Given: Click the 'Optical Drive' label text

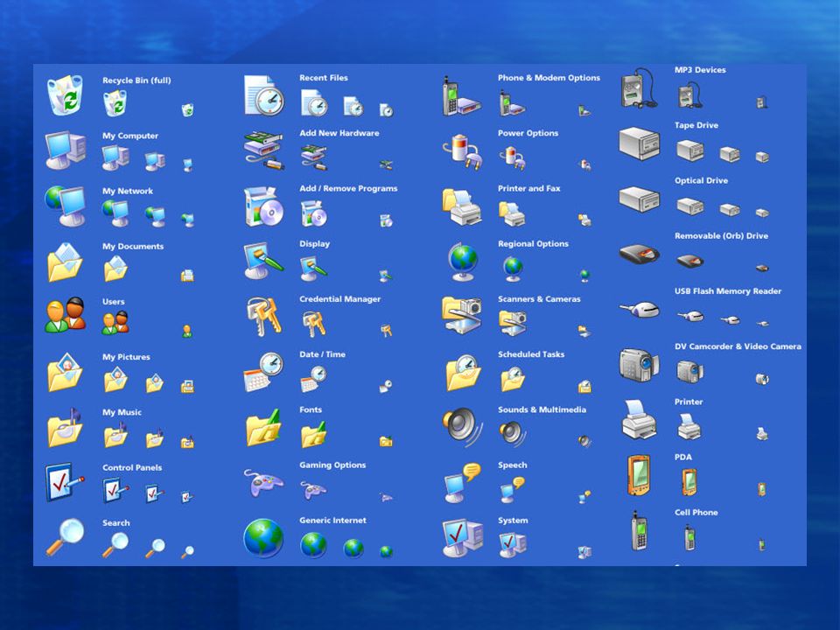Looking at the screenshot, I should click(x=701, y=180).
